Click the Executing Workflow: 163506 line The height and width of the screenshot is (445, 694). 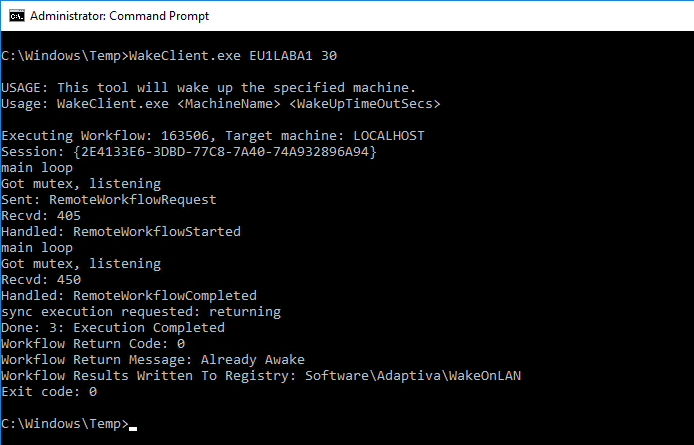[213, 135]
